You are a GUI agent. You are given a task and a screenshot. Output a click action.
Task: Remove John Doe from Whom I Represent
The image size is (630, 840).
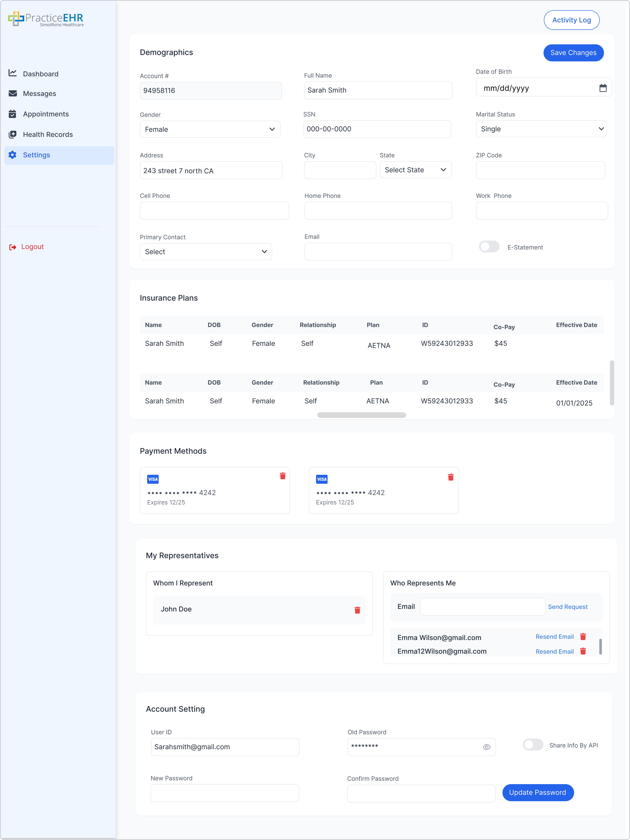357,610
